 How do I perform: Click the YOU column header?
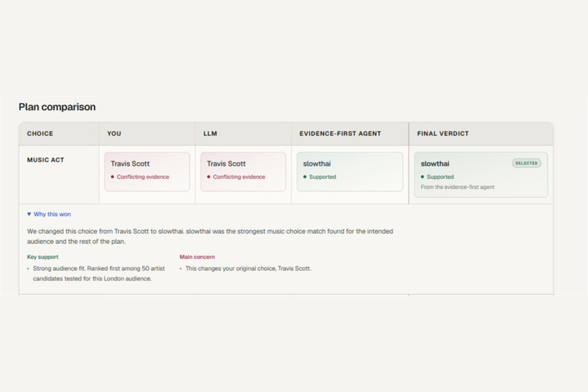[114, 134]
